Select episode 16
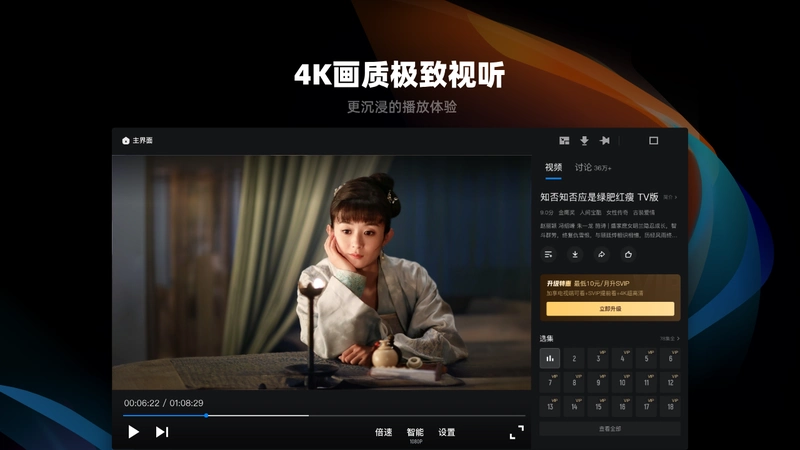Screen dimensions: 800x450 (622, 406)
